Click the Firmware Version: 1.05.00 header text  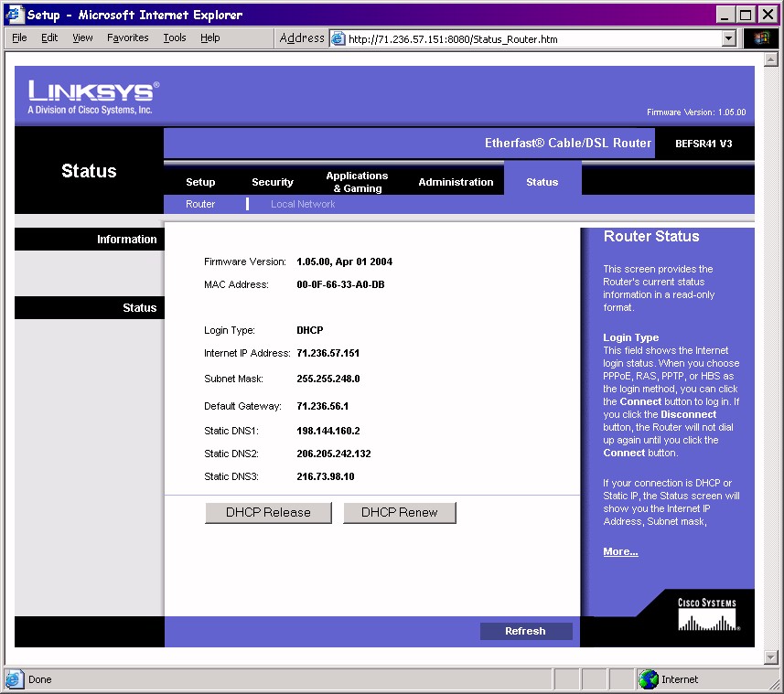click(x=696, y=112)
